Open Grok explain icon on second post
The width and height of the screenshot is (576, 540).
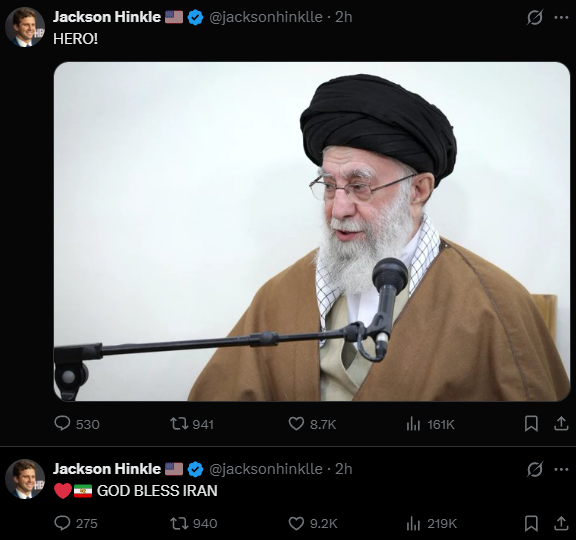click(x=534, y=469)
